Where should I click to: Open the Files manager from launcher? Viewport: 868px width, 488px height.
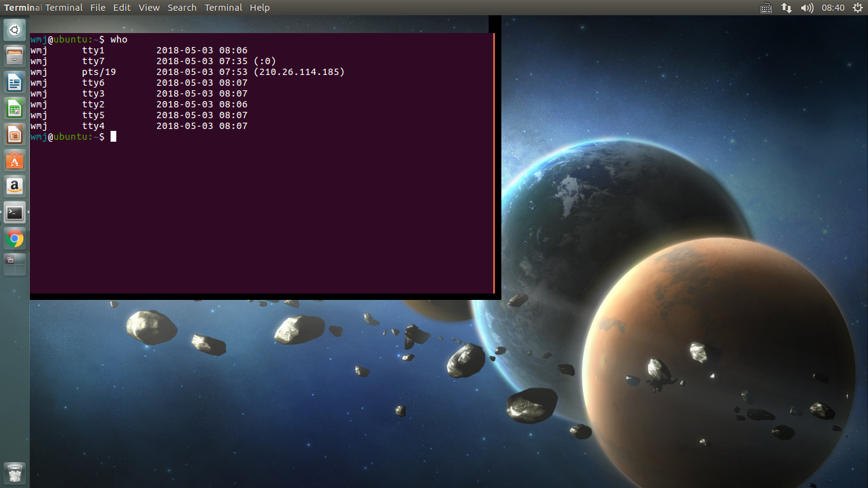pos(15,56)
